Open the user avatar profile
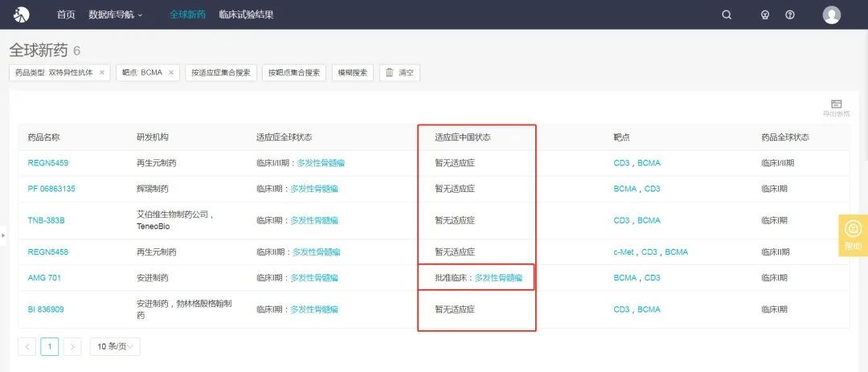868x372 pixels. pyautogui.click(x=832, y=14)
